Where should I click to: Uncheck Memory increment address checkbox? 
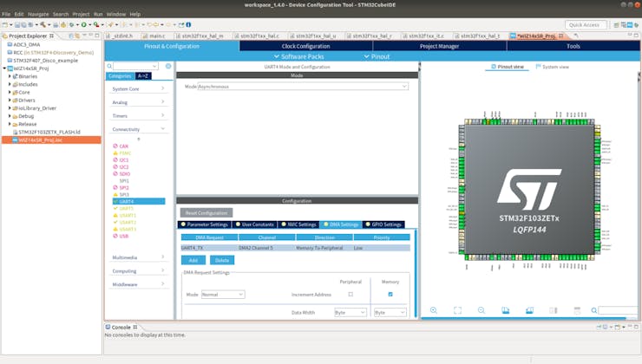[390, 294]
